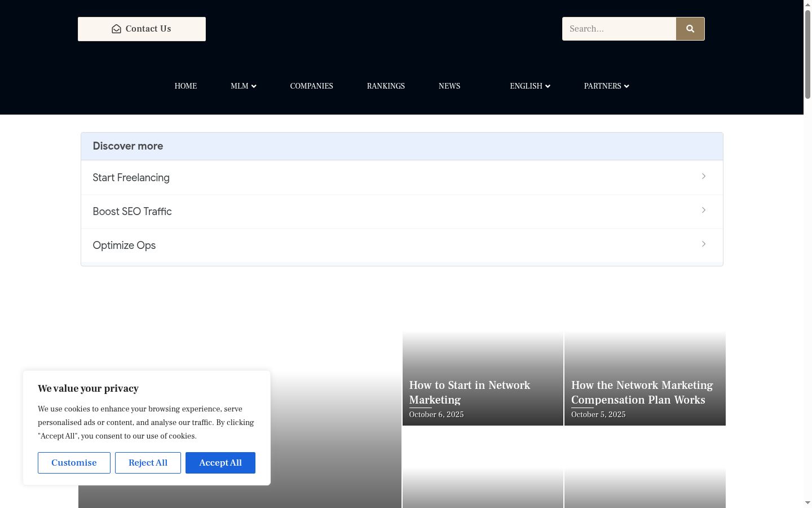Focus the Search input field
The width and height of the screenshot is (812, 508).
click(619, 29)
